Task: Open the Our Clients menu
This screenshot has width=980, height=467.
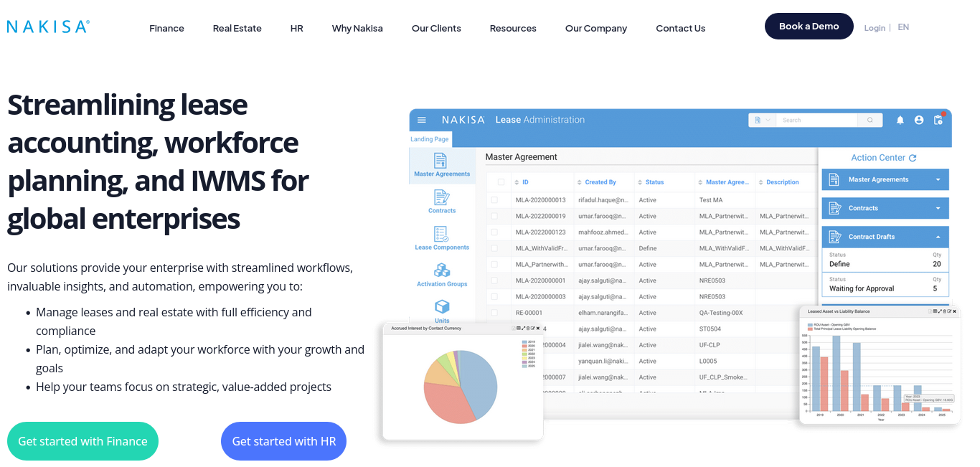Action: pos(436,29)
